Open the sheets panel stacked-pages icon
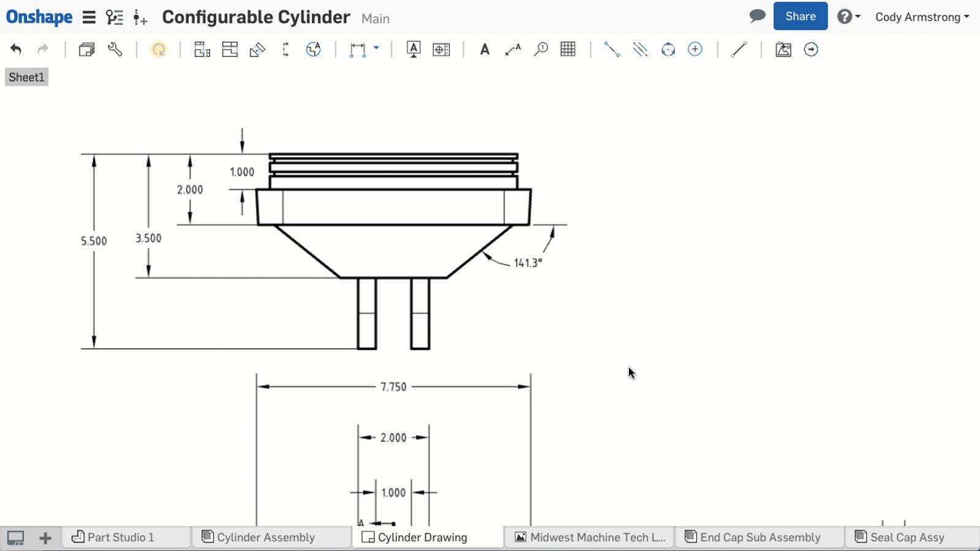The width and height of the screenshot is (980, 551). (86, 50)
